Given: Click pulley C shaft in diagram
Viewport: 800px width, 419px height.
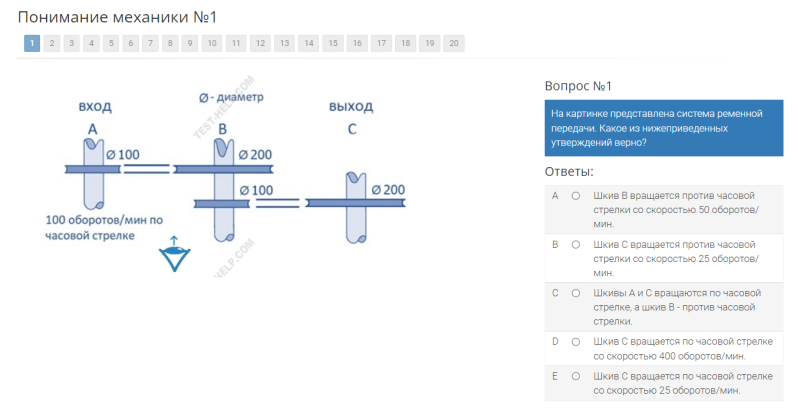Looking at the screenshot, I should click(x=356, y=208).
